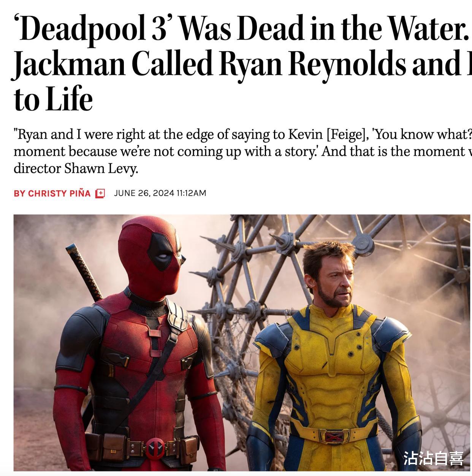This screenshot has height=476, width=472.
Task: Click the word "BY" in the byline
Action: (x=19, y=193)
